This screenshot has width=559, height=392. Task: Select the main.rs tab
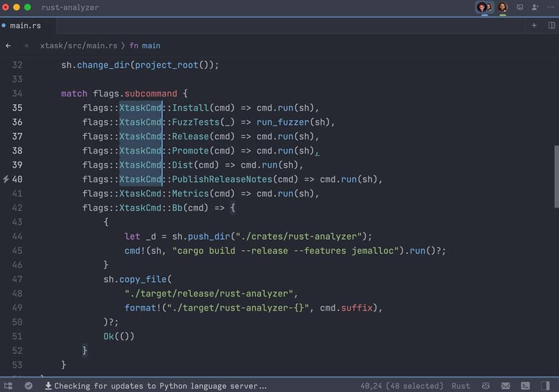click(x=24, y=26)
